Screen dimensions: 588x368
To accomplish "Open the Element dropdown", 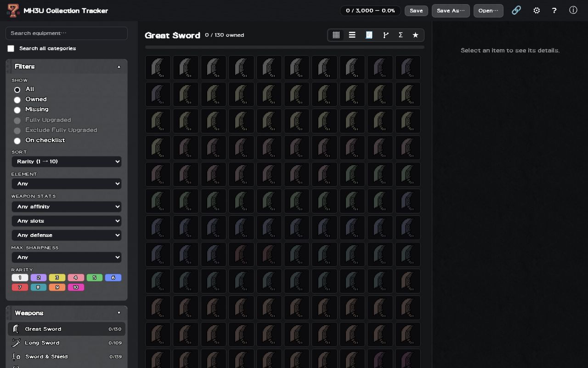I will pyautogui.click(x=67, y=184).
